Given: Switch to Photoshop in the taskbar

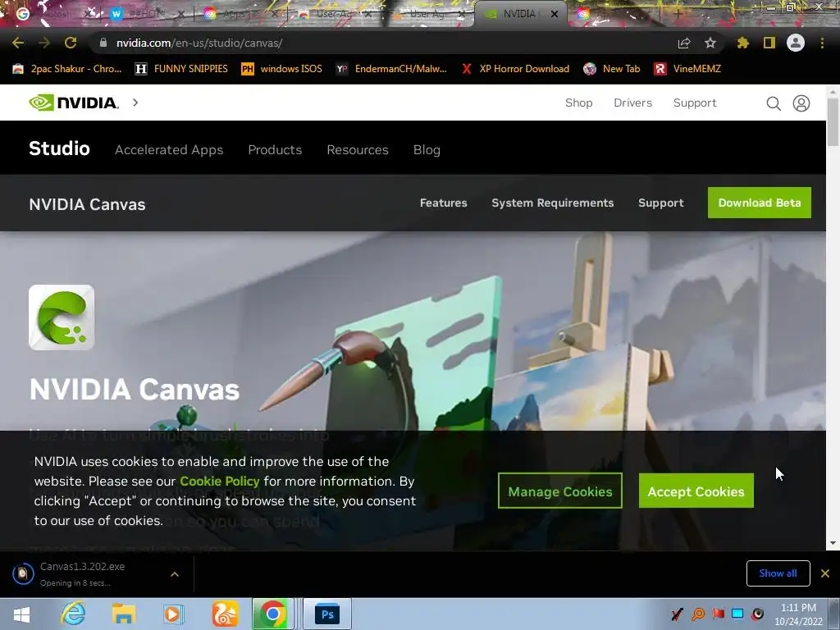Looking at the screenshot, I should pyautogui.click(x=327, y=614).
